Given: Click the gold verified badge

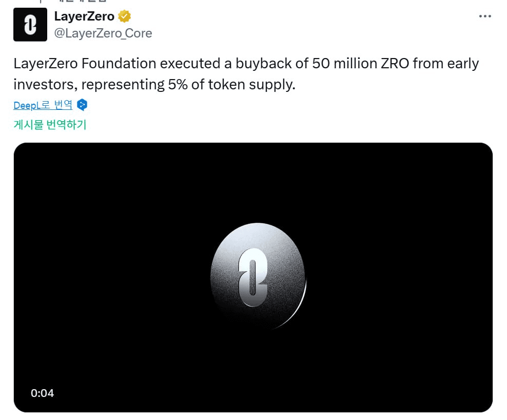Looking at the screenshot, I should (124, 16).
